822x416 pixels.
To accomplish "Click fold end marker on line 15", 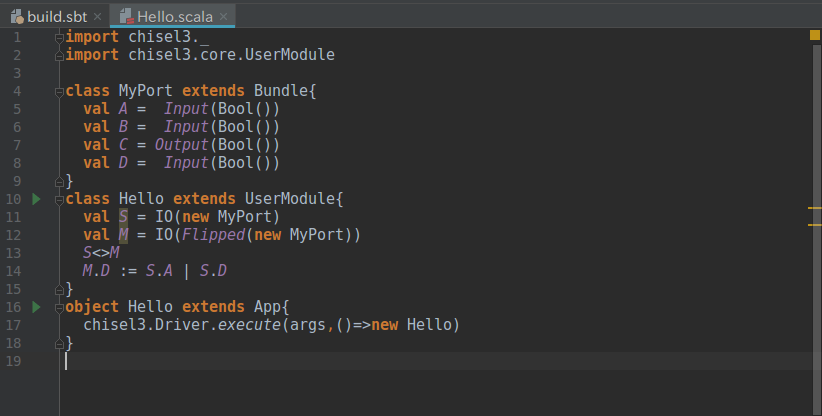I will (59, 290).
